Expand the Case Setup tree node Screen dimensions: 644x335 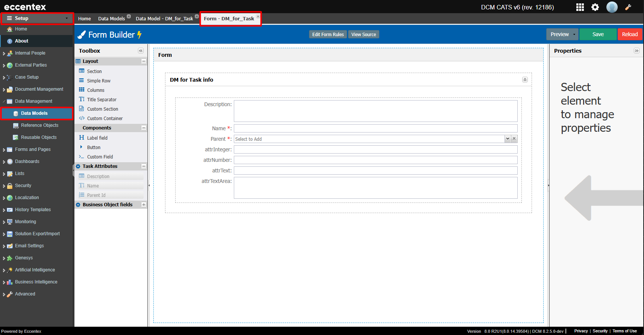(4, 78)
